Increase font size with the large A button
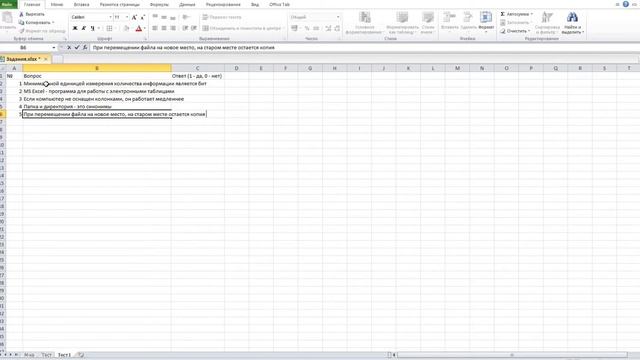Image resolution: width=640 pixels, height=360 pixels. coord(134,17)
